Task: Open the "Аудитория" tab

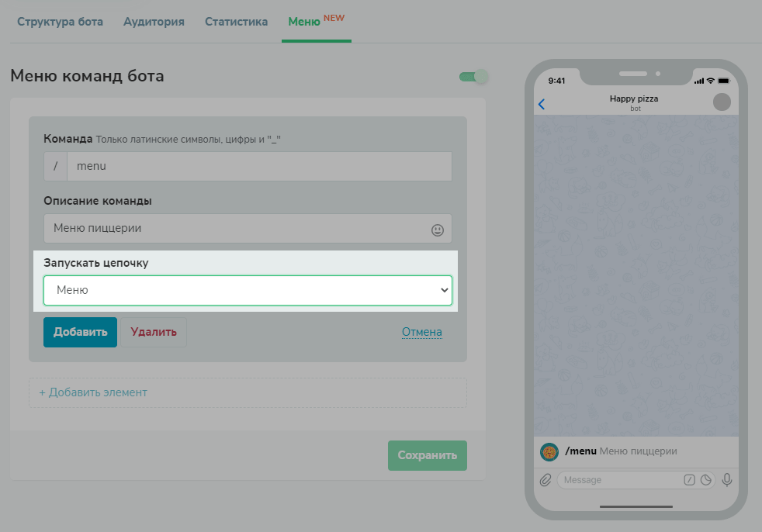Action: point(154,22)
